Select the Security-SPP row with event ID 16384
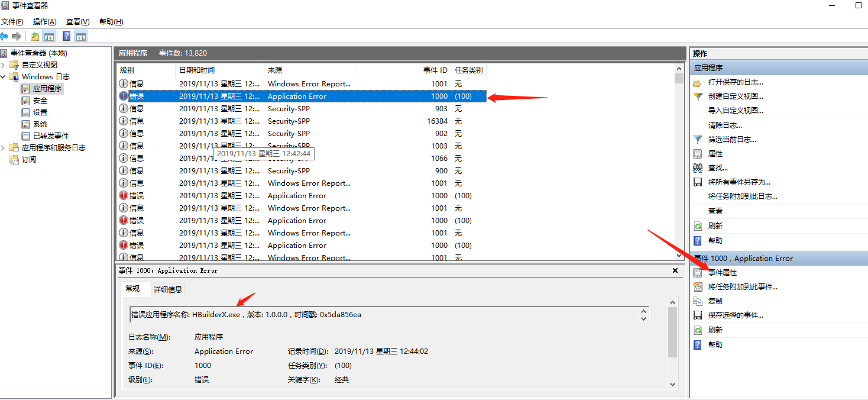The image size is (868, 400). pos(302,121)
